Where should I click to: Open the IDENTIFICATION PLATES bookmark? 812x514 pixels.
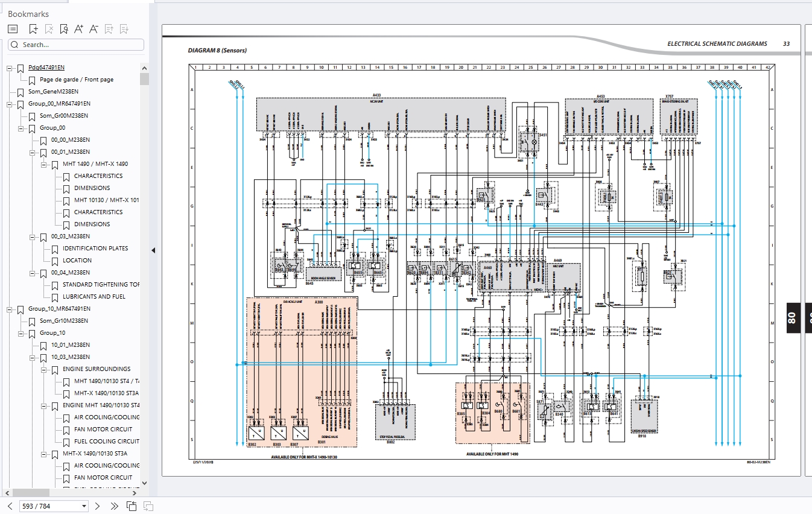95,249
